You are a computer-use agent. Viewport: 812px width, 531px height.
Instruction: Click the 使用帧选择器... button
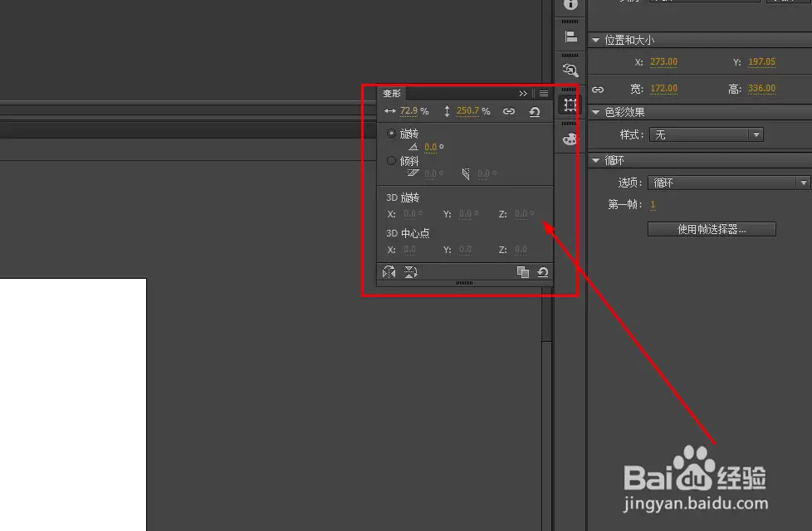(712, 229)
